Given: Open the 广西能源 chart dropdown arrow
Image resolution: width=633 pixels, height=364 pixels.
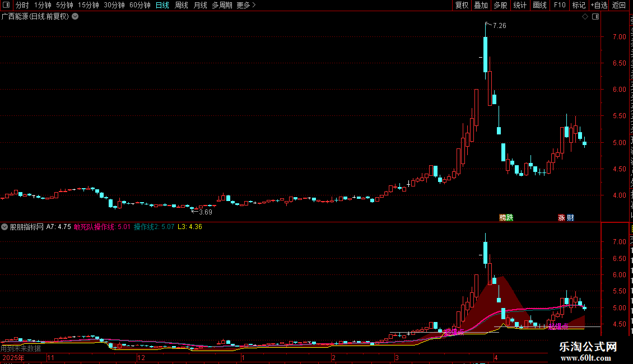Looking at the screenshot, I should (x=75, y=17).
